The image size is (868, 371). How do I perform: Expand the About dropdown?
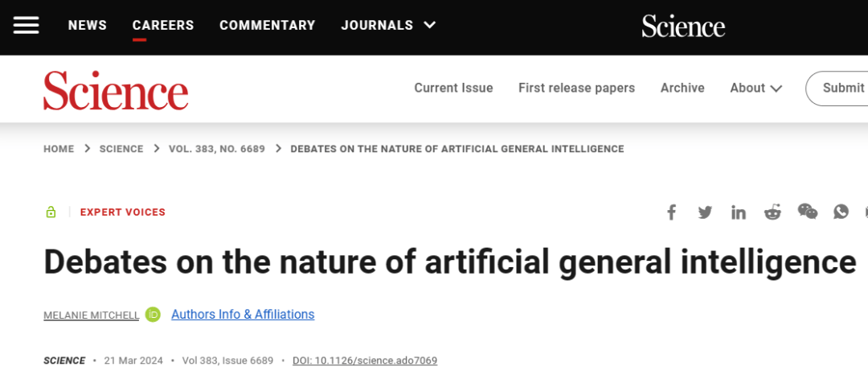click(755, 88)
